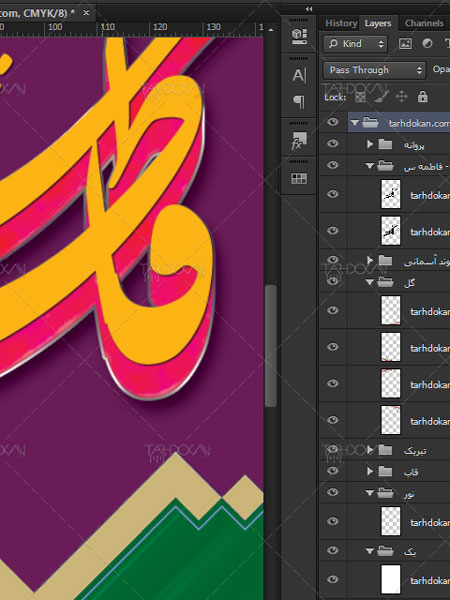450x600 pixels.
Task: Switch to the History tab
Action: 341,23
